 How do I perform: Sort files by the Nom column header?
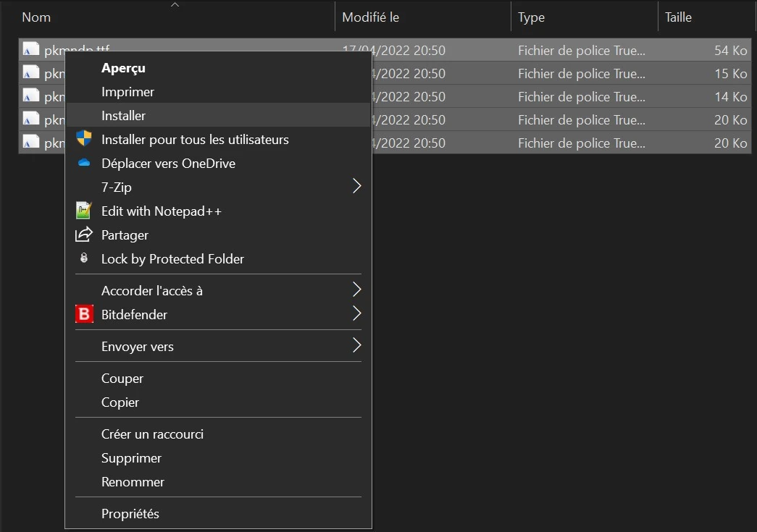36,17
